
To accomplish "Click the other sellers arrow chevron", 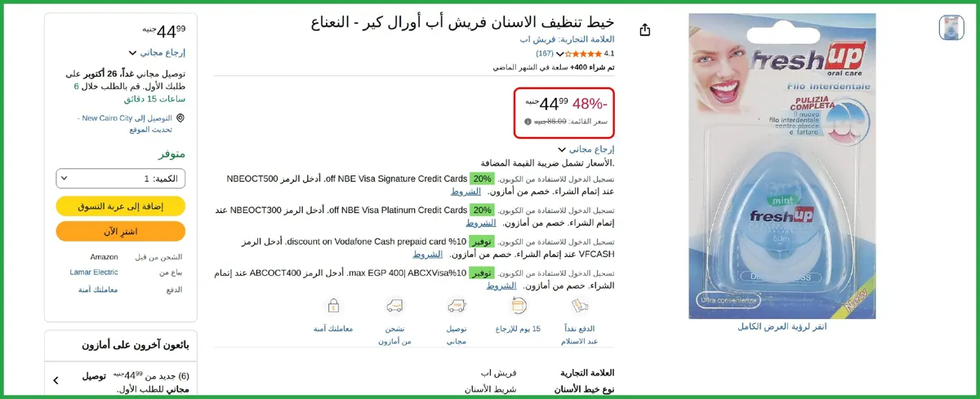I will (56, 380).
